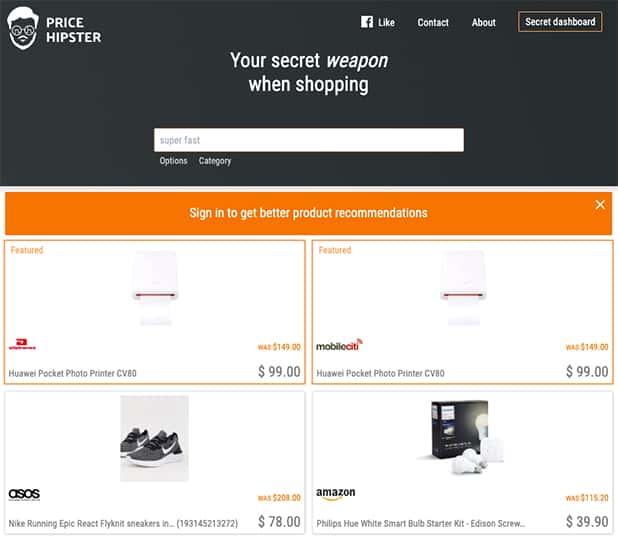Screen dimensions: 618x539
Task: Open the Contact page
Action: pos(433,22)
